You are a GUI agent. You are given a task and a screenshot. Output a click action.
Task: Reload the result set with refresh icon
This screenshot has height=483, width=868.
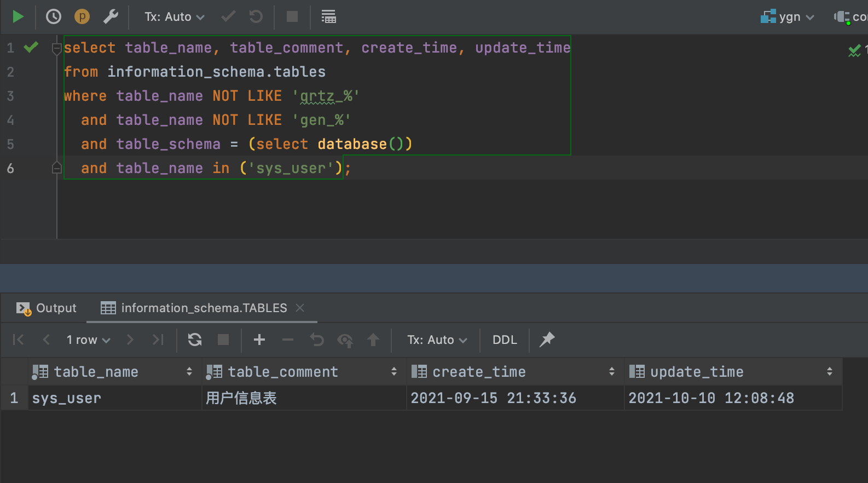[195, 340]
